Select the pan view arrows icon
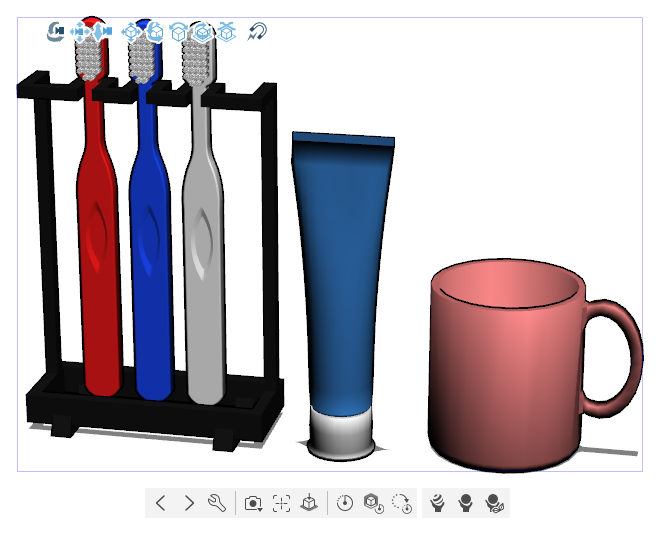 (80, 32)
